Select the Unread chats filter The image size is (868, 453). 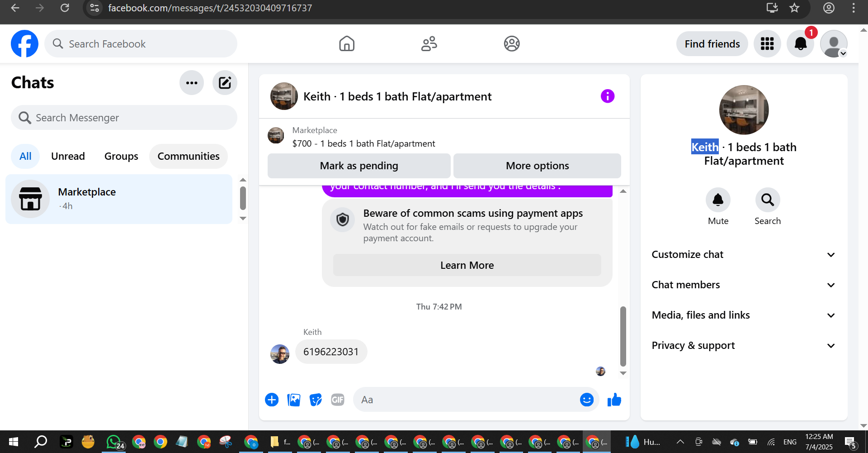click(68, 156)
